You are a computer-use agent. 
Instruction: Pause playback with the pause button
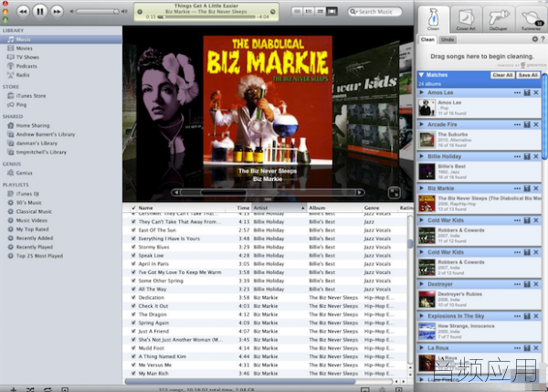40,12
